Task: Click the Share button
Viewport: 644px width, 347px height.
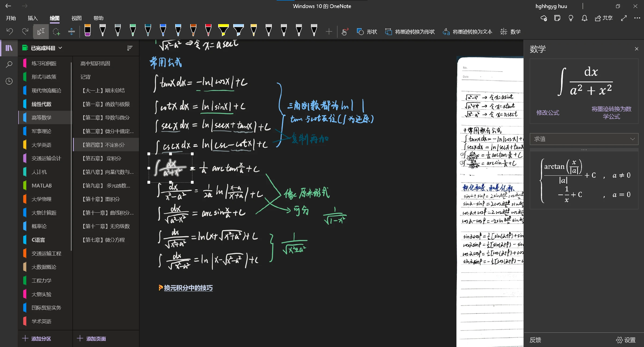Action: click(x=604, y=18)
